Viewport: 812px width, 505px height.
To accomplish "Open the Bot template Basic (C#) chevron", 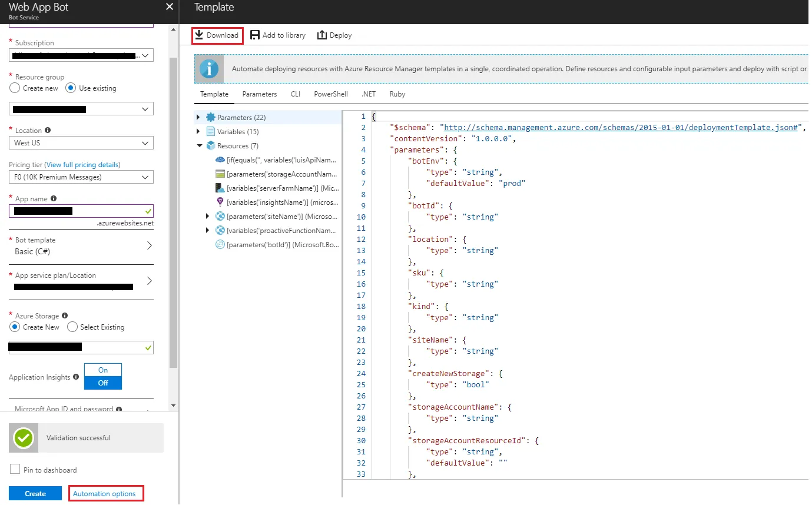I will [149, 245].
